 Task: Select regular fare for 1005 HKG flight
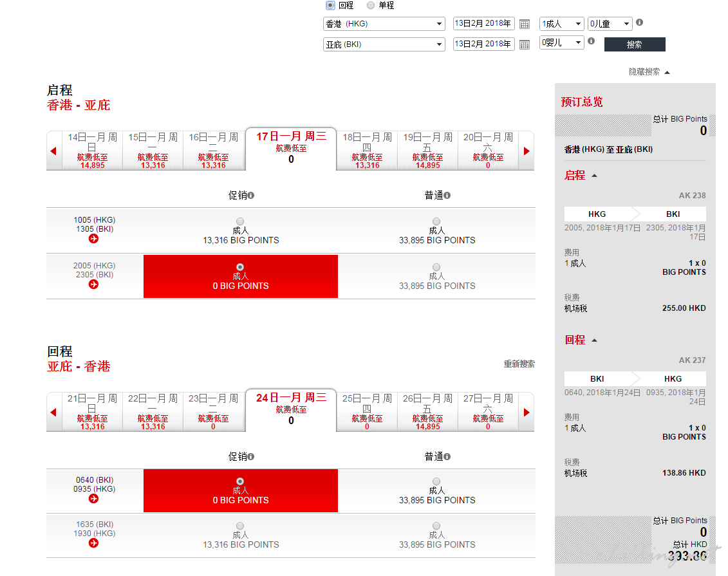click(x=436, y=221)
